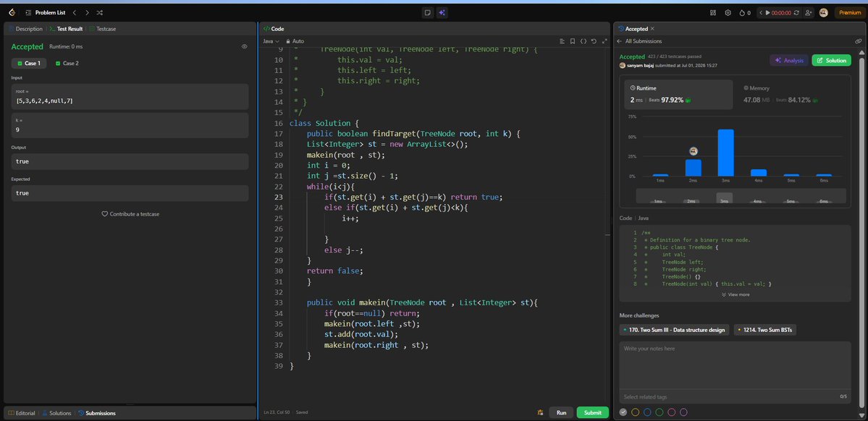
Task: Open the layouts grid icon
Action: tap(713, 12)
